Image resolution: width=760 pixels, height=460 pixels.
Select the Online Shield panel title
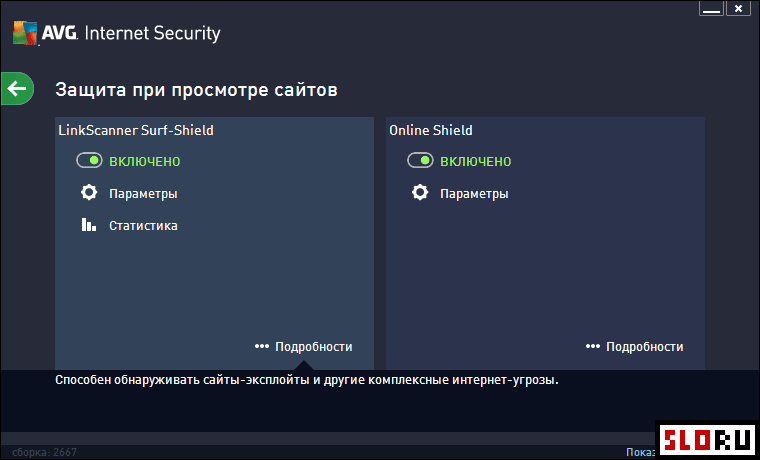click(x=431, y=130)
